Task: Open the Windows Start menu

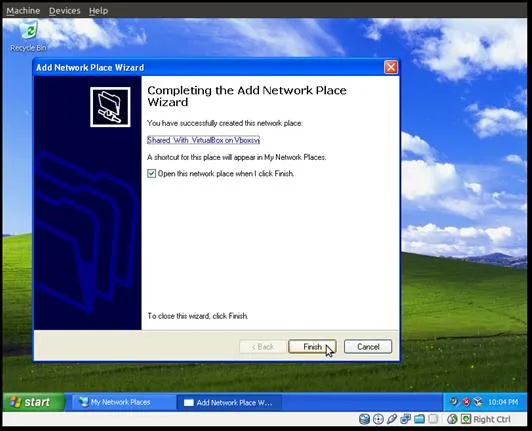Action: [34, 402]
